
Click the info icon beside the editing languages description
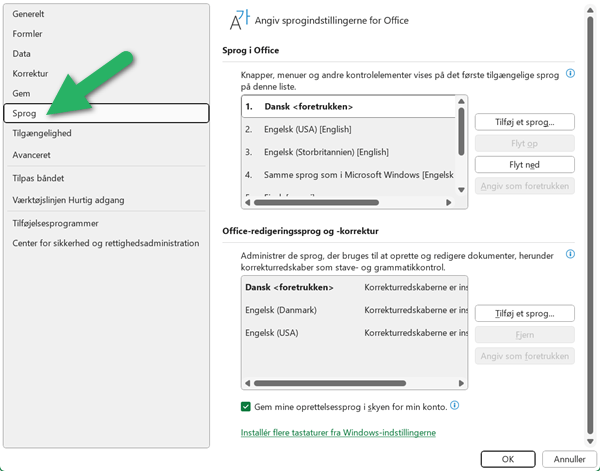click(x=570, y=255)
